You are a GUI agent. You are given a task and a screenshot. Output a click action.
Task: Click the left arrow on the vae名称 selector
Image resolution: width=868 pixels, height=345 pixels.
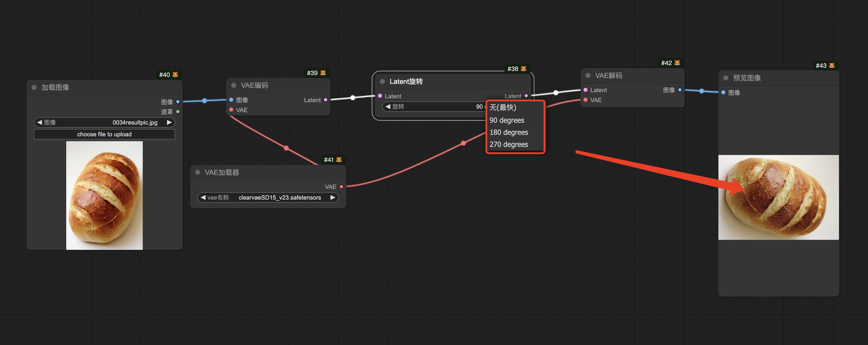[203, 198]
